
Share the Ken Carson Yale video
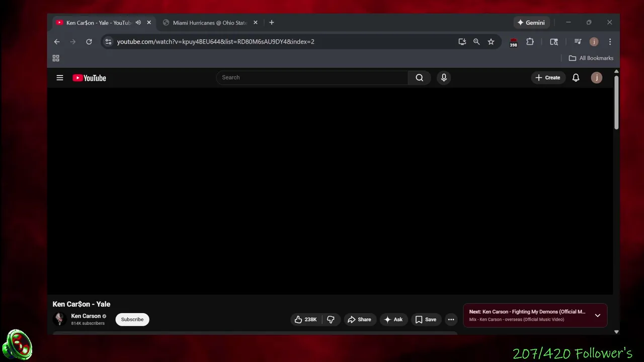[359, 319]
